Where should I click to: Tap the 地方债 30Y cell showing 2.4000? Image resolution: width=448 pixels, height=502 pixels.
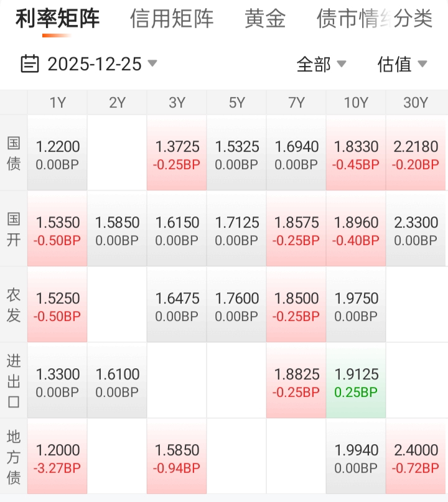[416, 458]
